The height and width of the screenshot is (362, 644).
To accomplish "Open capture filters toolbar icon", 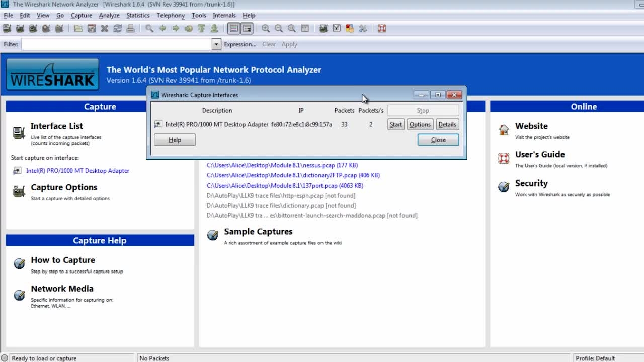I will 324,29.
